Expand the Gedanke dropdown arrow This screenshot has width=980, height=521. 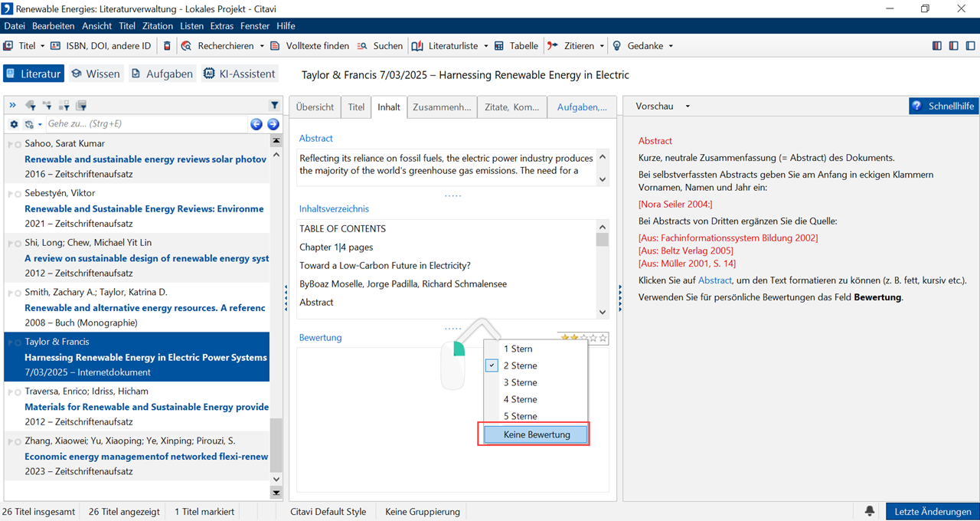[671, 46]
